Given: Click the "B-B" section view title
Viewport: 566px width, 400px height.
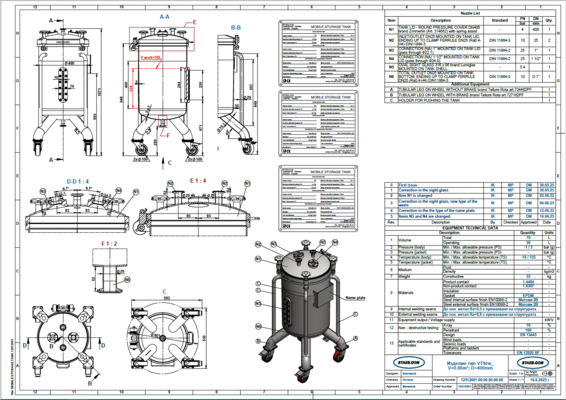Looking at the screenshot, I should coord(236,27).
